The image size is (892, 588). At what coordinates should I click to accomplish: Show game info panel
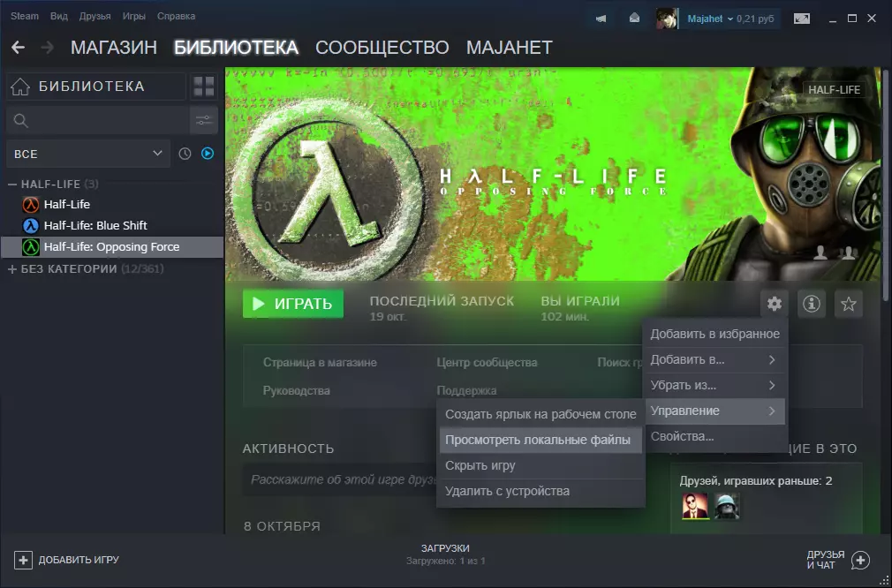tap(812, 304)
